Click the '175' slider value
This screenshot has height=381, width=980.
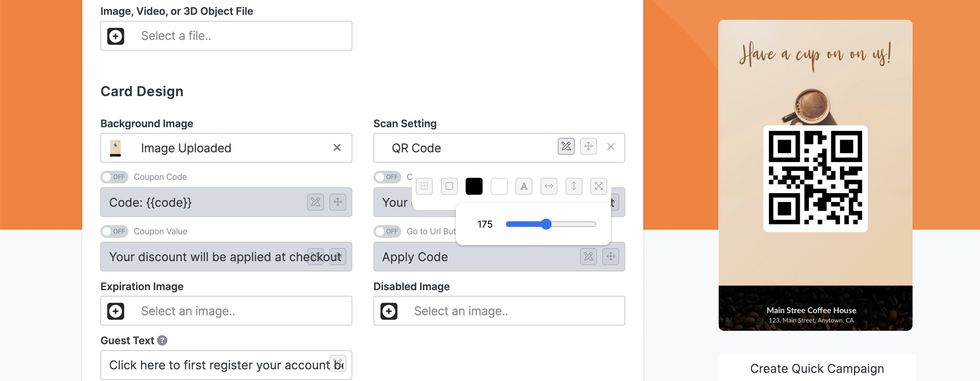(x=485, y=224)
